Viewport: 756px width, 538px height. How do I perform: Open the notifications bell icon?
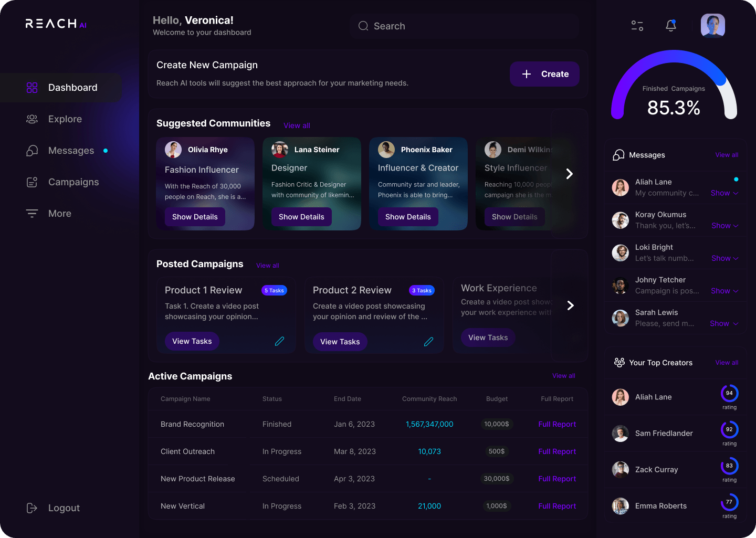coord(671,26)
